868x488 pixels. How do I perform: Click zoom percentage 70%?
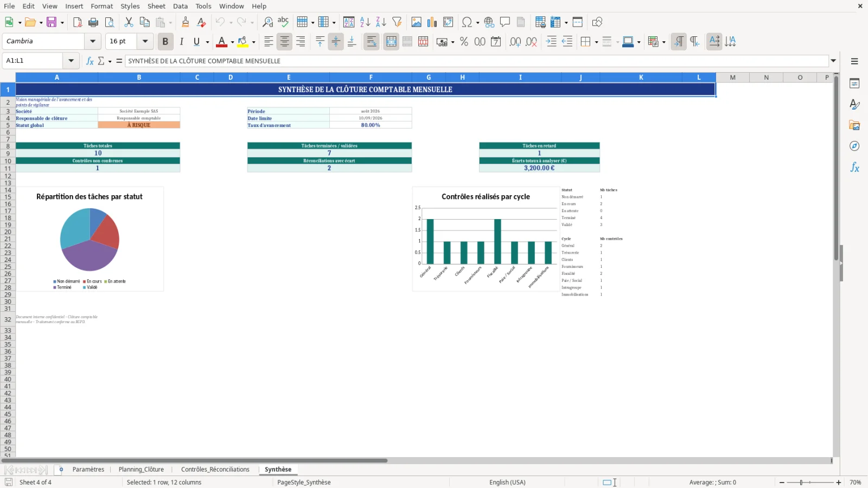pos(856,482)
